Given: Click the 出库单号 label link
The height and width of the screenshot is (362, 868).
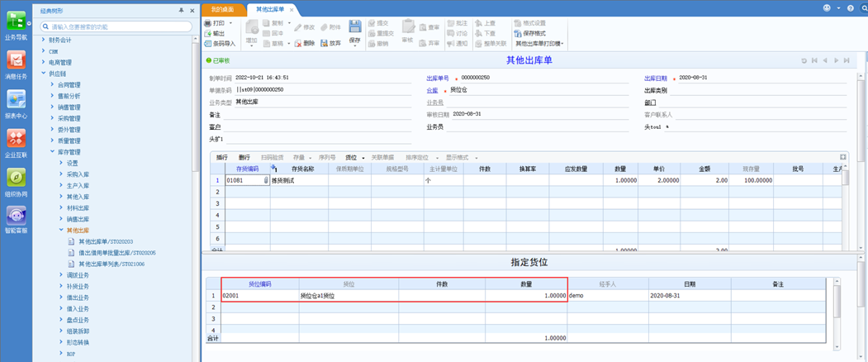Looking at the screenshot, I should tap(438, 79).
